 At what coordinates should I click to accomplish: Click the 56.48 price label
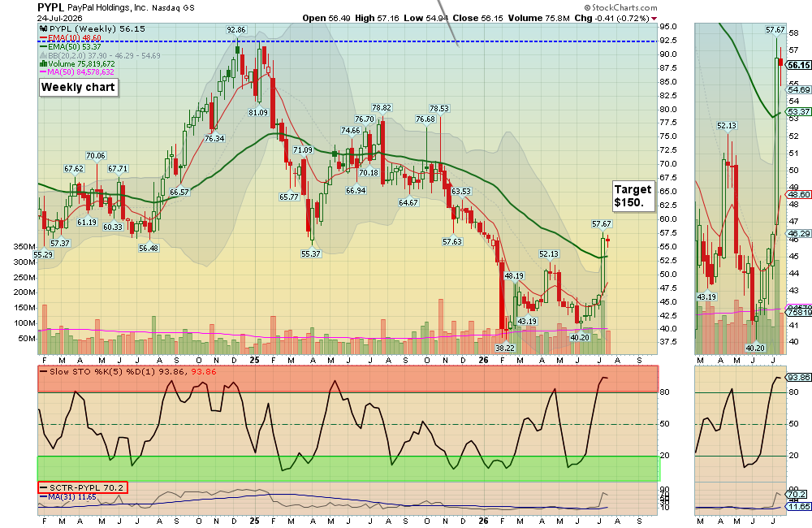point(149,249)
